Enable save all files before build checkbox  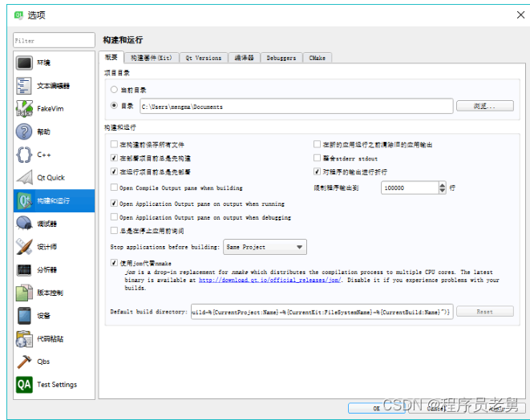tap(114, 144)
